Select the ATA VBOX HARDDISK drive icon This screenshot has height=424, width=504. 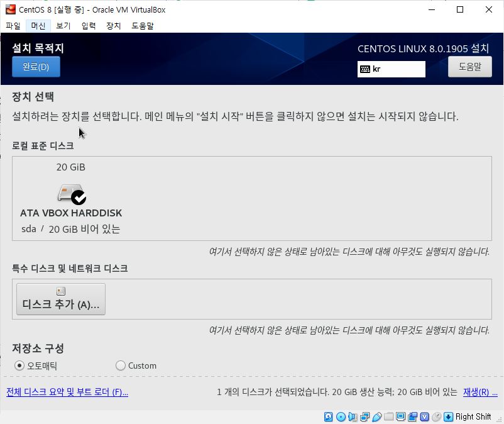[72, 194]
